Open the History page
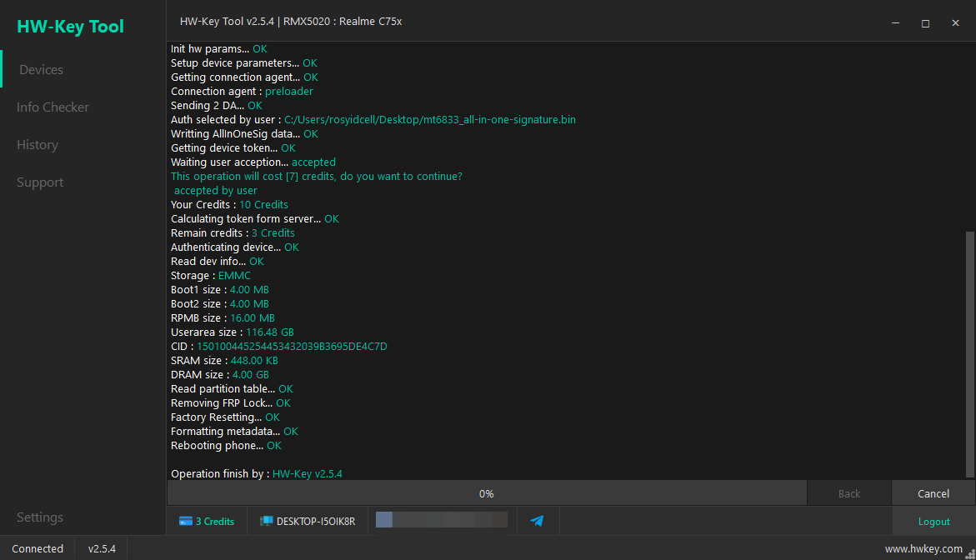The image size is (976, 560). (x=38, y=145)
